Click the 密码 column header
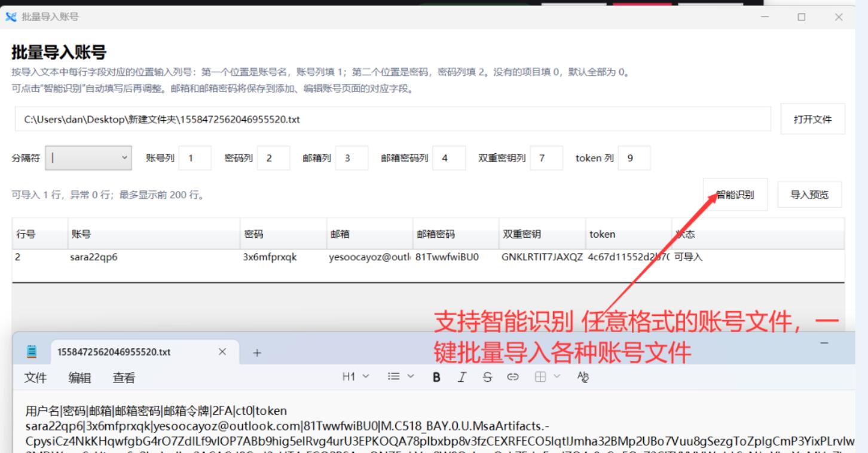This screenshot has width=868, height=453. point(283,234)
